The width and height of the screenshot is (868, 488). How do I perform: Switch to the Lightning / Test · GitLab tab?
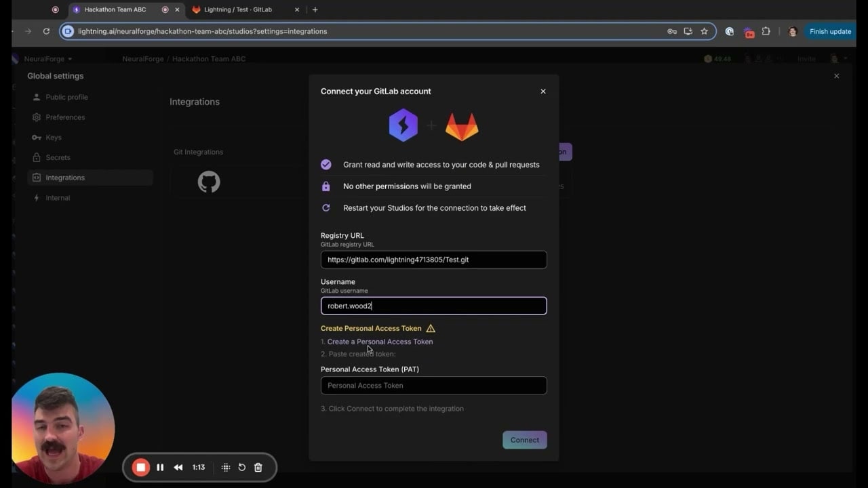pos(237,9)
